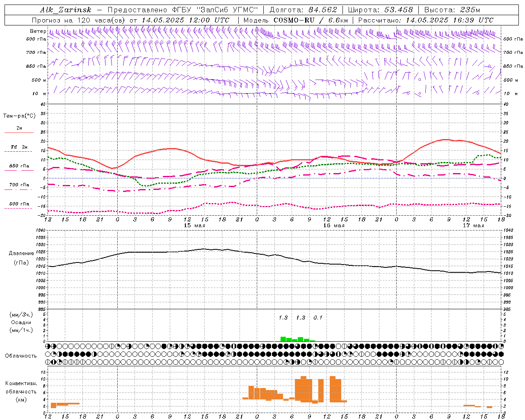Click the dash-dot line sample under temperature-legend 700 гПа
Screen dimensions: 525x420
(19, 189)
